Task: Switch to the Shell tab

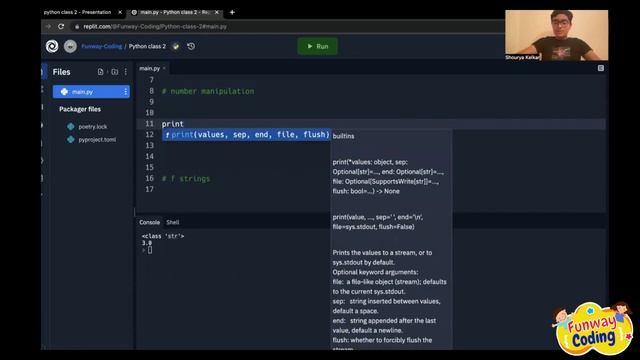Action: (173, 222)
